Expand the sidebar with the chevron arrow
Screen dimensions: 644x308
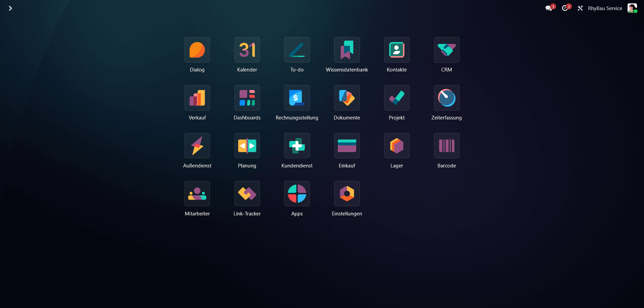[10, 8]
